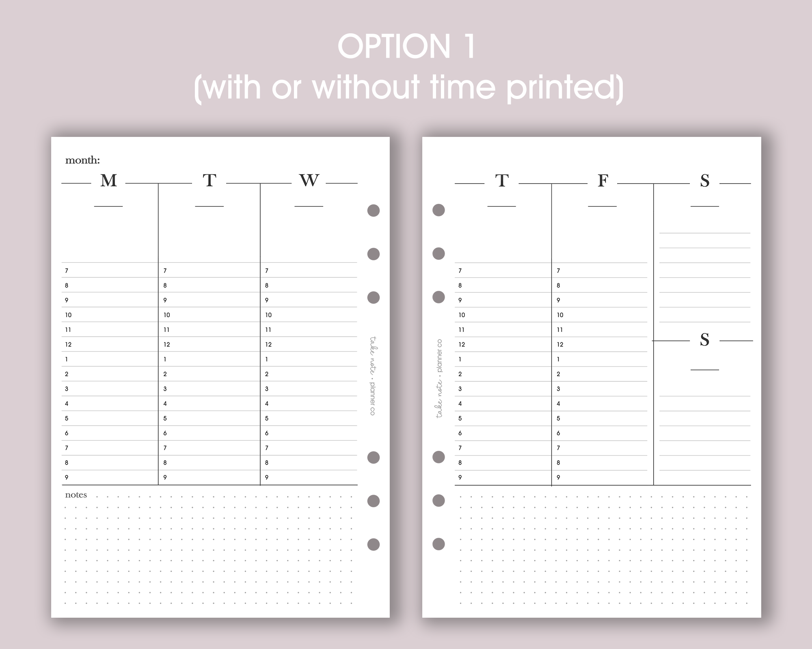Screen dimensions: 812x649
Task: Click the top punch hole on left page
Action: 374,210
